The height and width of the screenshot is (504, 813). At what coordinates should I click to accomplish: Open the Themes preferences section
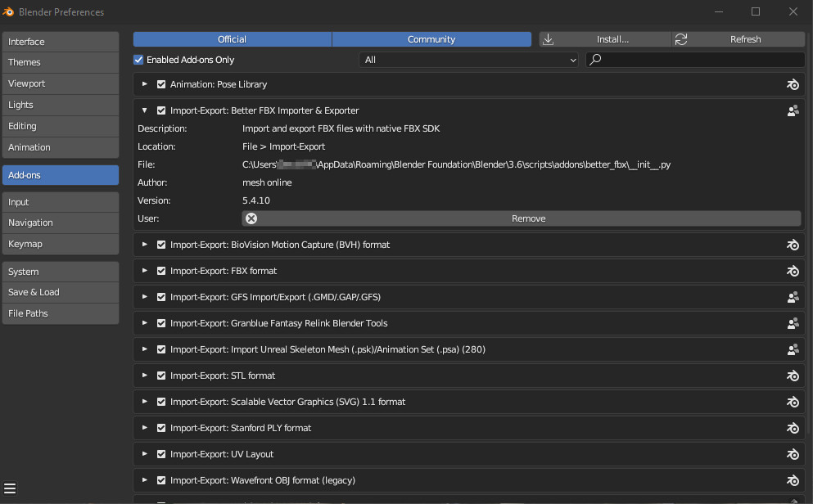pyautogui.click(x=61, y=62)
